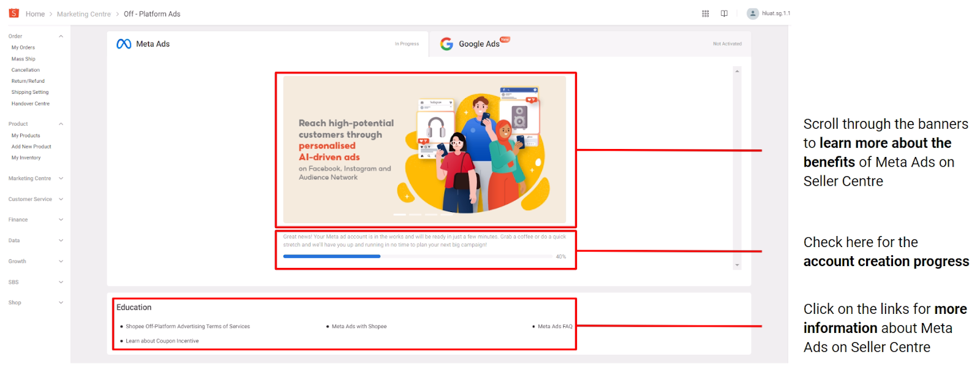The height and width of the screenshot is (377, 980).
Task: Open Learn about Coupon Incentive link
Action: [x=162, y=341]
